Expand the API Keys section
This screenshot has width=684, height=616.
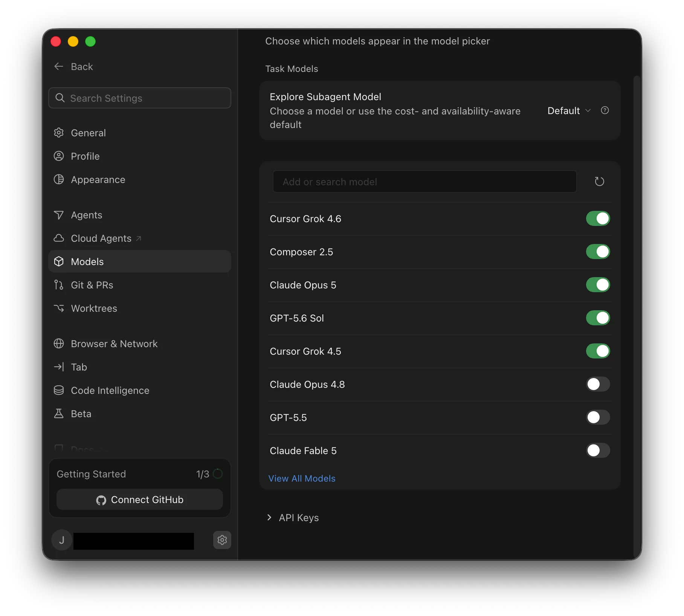pyautogui.click(x=293, y=517)
